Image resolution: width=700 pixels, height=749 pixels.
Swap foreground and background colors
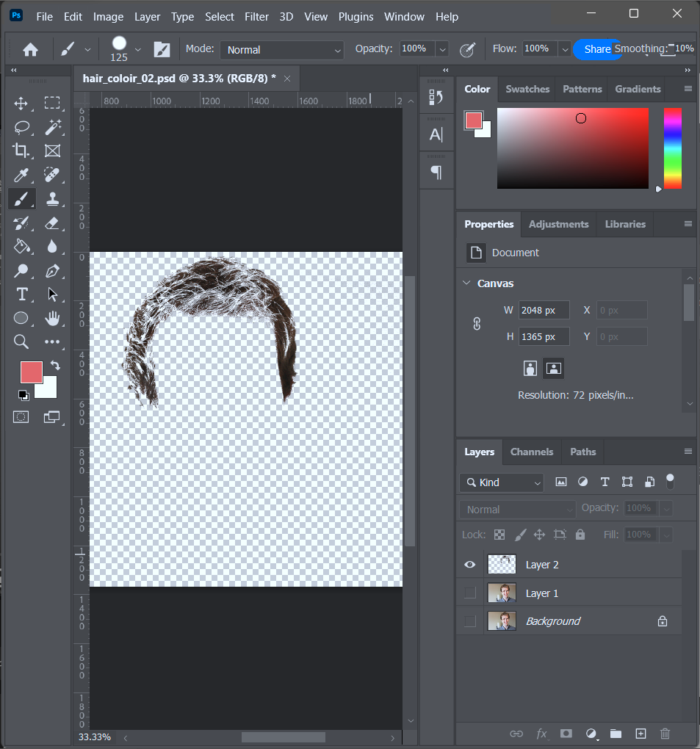[x=55, y=366]
